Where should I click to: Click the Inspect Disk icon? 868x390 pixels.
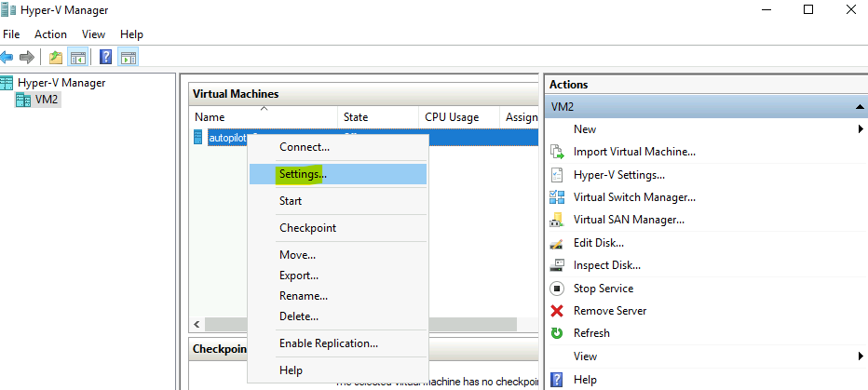pyautogui.click(x=557, y=265)
